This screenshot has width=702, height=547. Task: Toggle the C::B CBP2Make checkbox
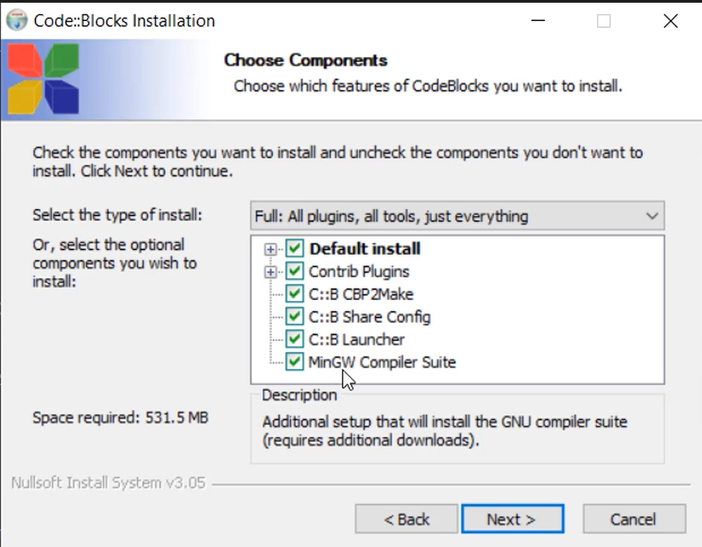[x=295, y=294]
